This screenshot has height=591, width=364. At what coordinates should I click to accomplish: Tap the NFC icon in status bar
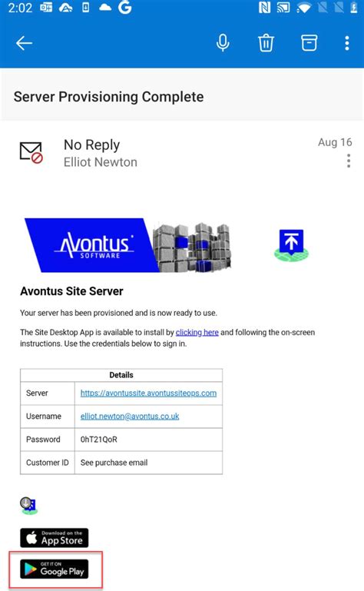[264, 8]
